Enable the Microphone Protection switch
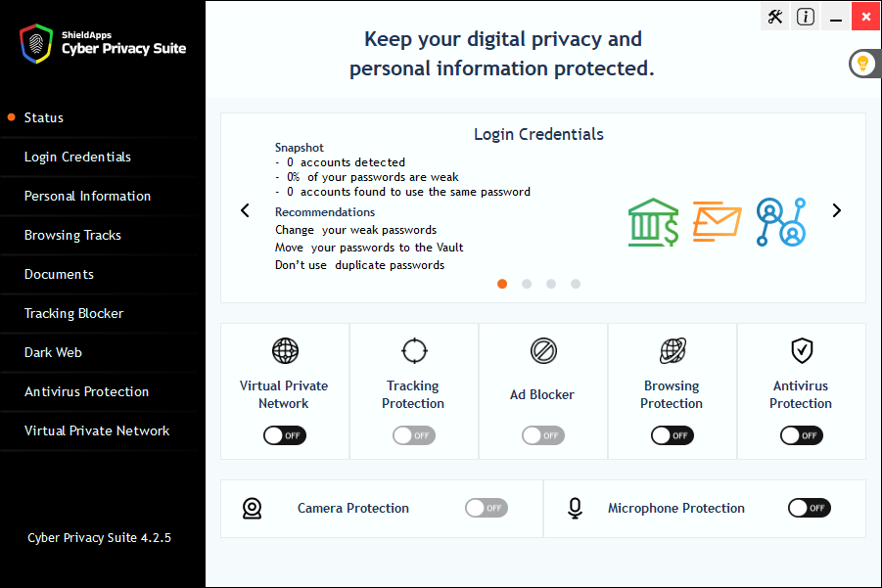 pyautogui.click(x=810, y=508)
